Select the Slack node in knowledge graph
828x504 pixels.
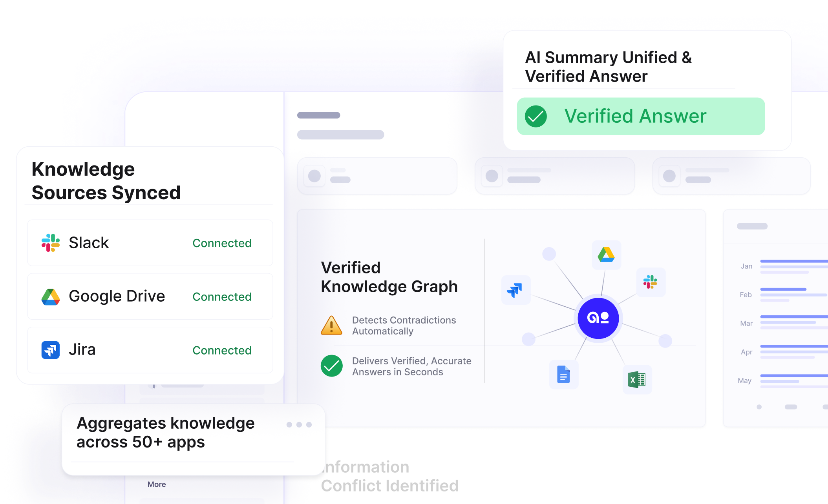tap(651, 282)
